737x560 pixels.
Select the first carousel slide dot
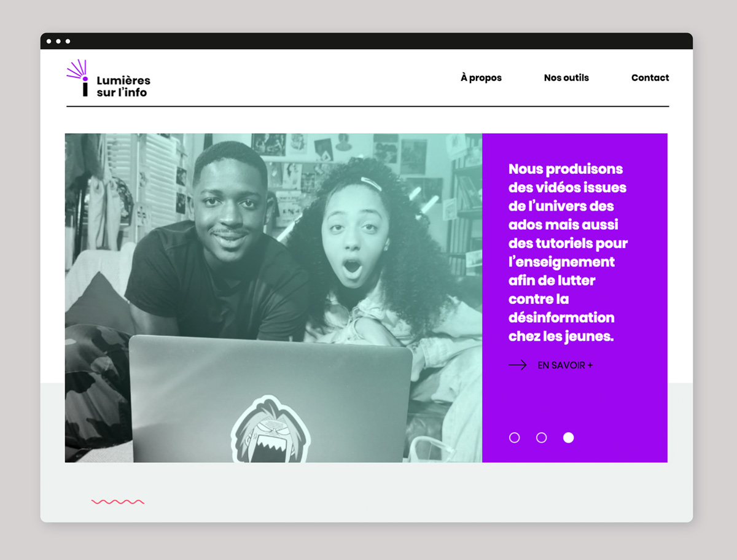coord(515,438)
